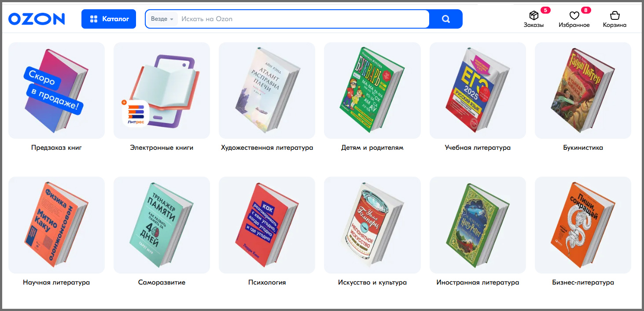
Task: Open the Букинистика book image
Action: (583, 91)
